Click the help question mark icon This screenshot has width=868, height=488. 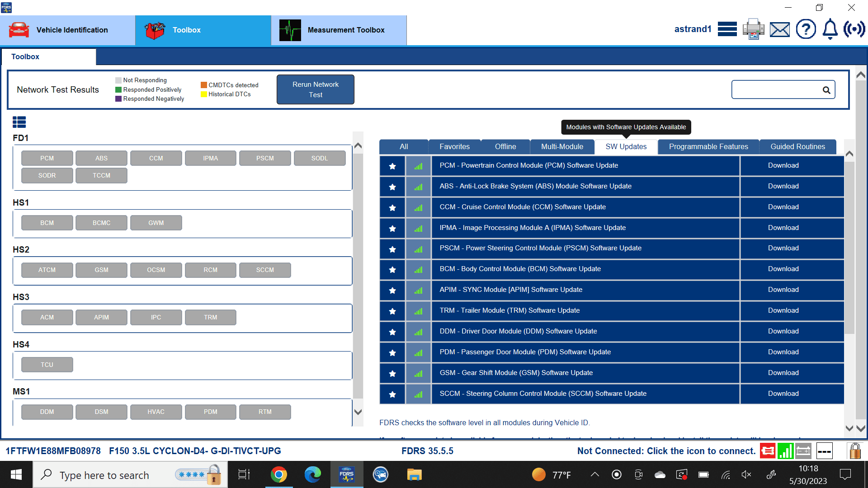coord(806,29)
